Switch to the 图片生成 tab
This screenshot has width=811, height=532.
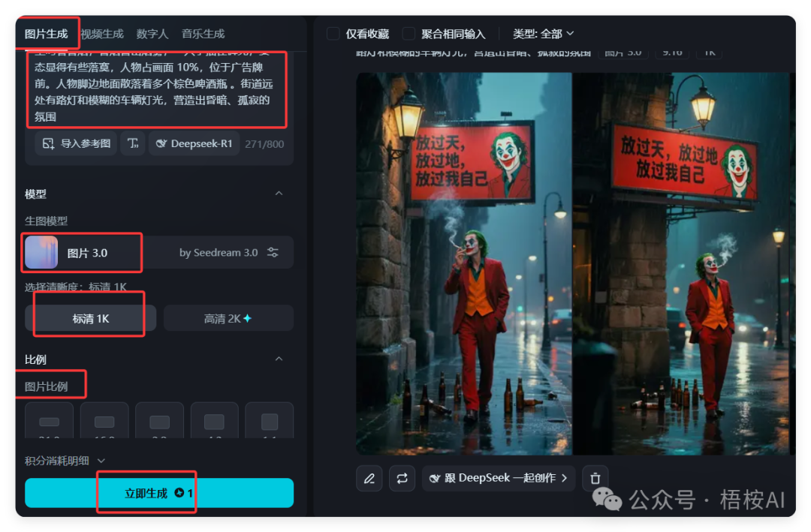pos(46,34)
